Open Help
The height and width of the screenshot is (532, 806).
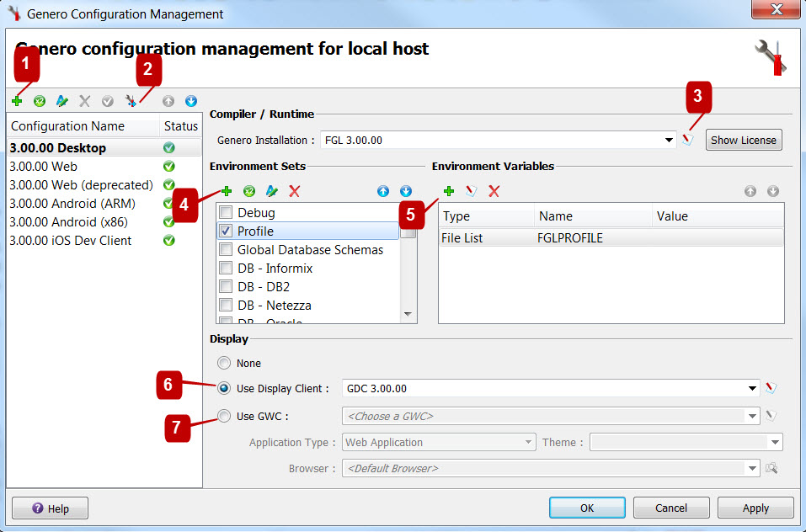click(x=51, y=508)
